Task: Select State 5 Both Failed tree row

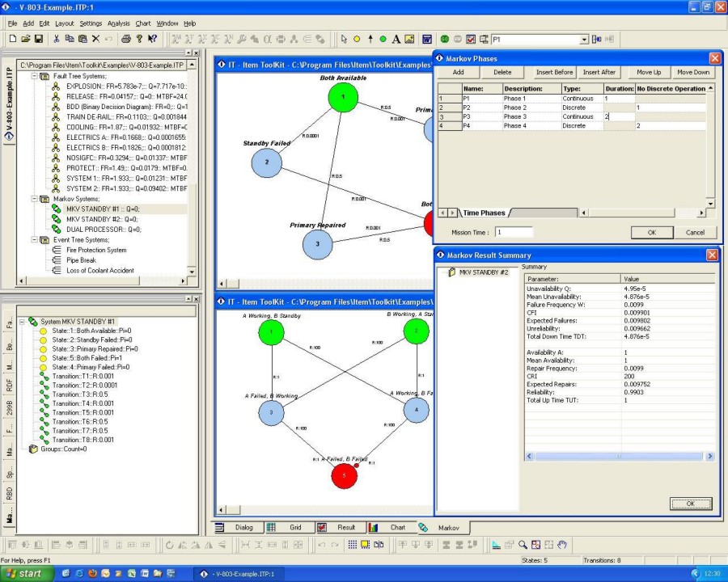Action: click(x=87, y=358)
